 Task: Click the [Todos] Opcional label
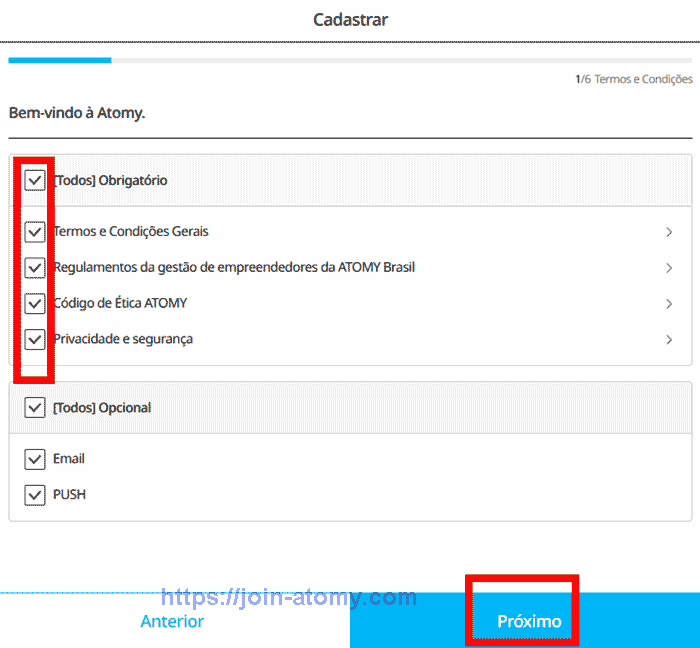(102, 407)
